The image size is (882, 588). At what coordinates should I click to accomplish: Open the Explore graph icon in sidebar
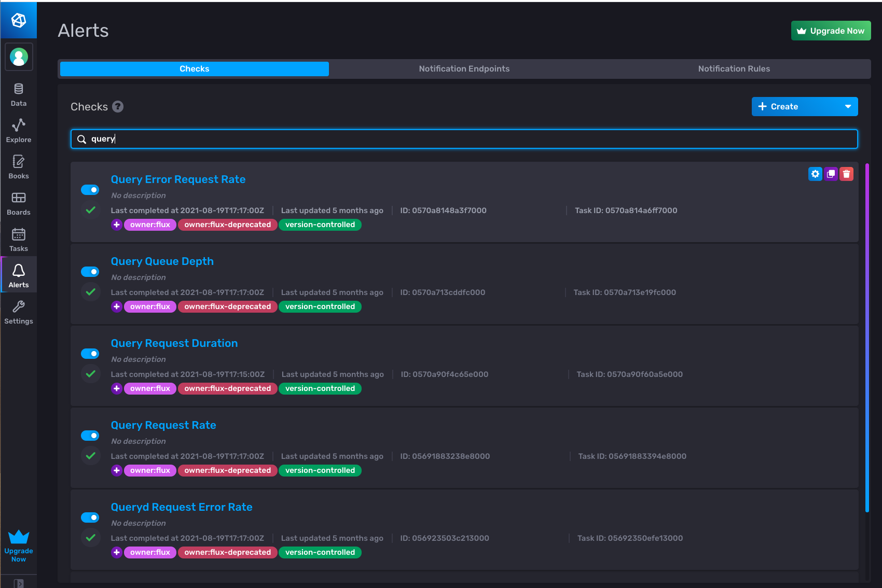point(19,125)
